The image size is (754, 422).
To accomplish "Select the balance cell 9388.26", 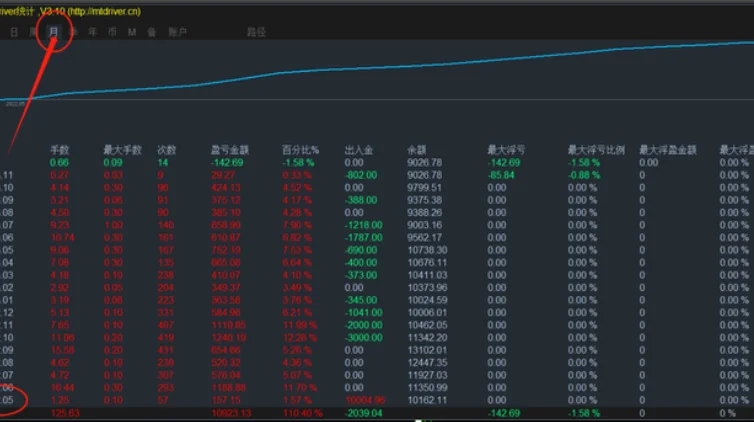I will [x=424, y=212].
